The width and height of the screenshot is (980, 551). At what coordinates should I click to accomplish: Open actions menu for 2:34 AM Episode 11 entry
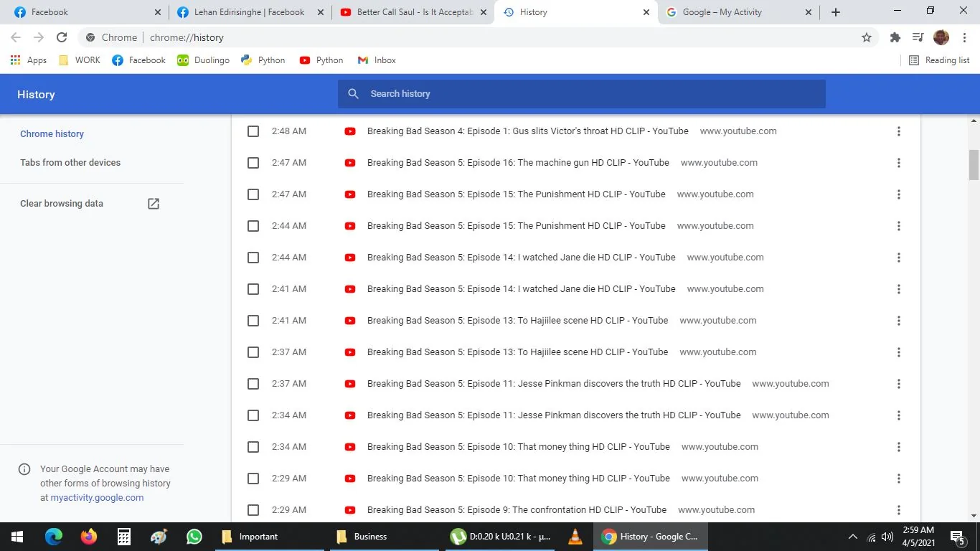coord(898,415)
